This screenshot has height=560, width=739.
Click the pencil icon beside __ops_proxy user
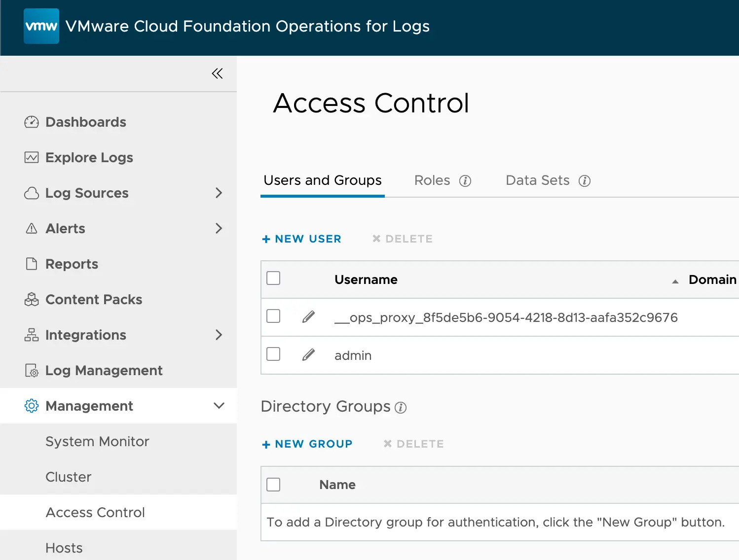(309, 317)
